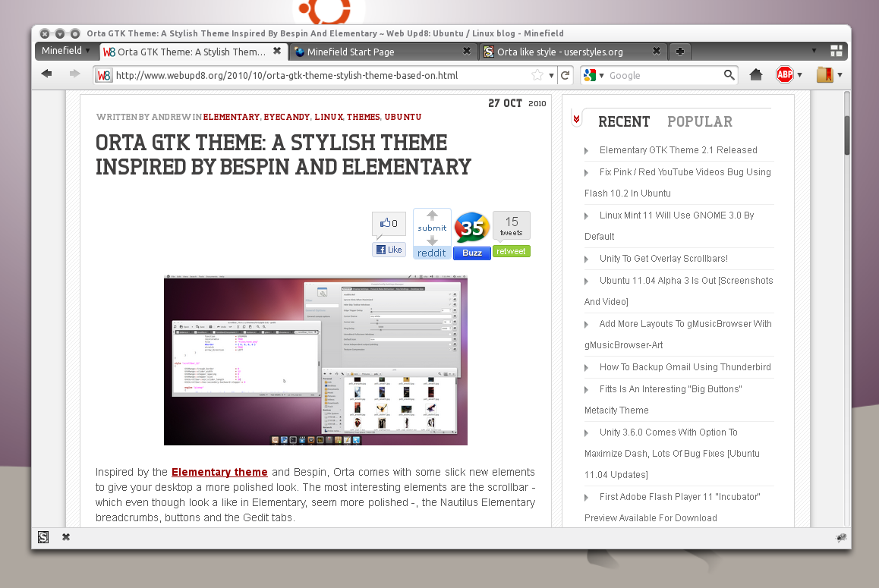Viewport: 879px width, 588px height.
Task: Open the THEMES category link
Action: 364,117
